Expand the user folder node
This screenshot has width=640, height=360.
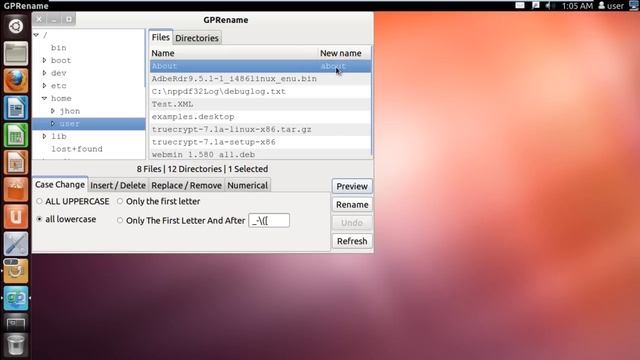(x=53, y=123)
